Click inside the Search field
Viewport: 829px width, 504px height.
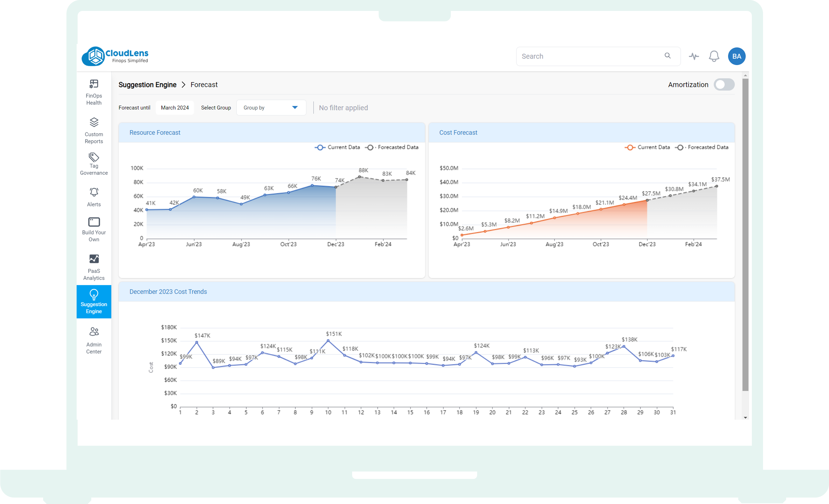coord(592,56)
